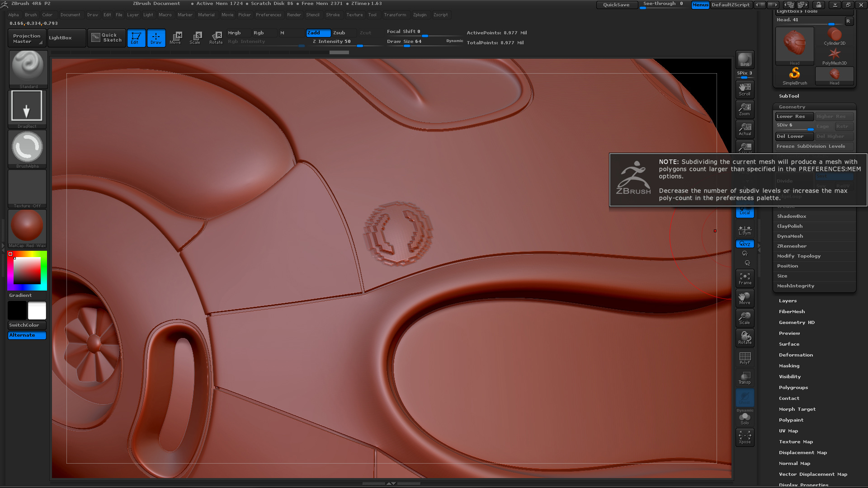Viewport: 868px width, 488px height.
Task: Open the Texture Off selector
Action: pyautogui.click(x=27, y=189)
